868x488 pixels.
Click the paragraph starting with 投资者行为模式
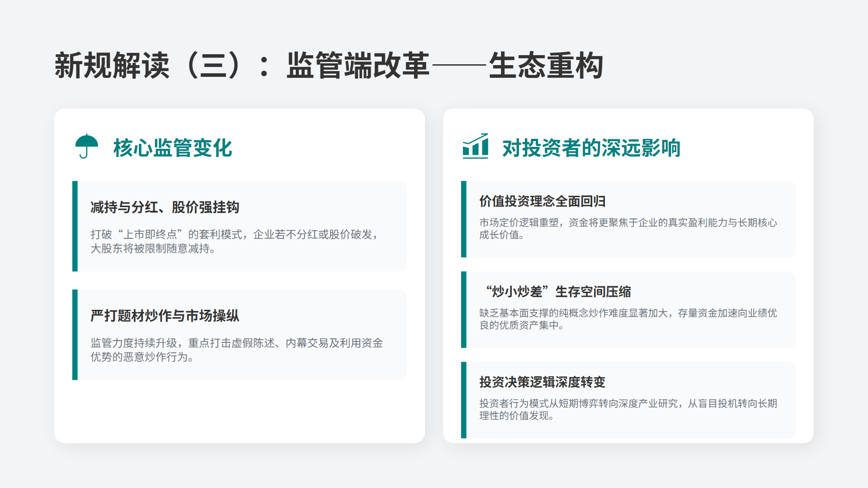[628, 410]
